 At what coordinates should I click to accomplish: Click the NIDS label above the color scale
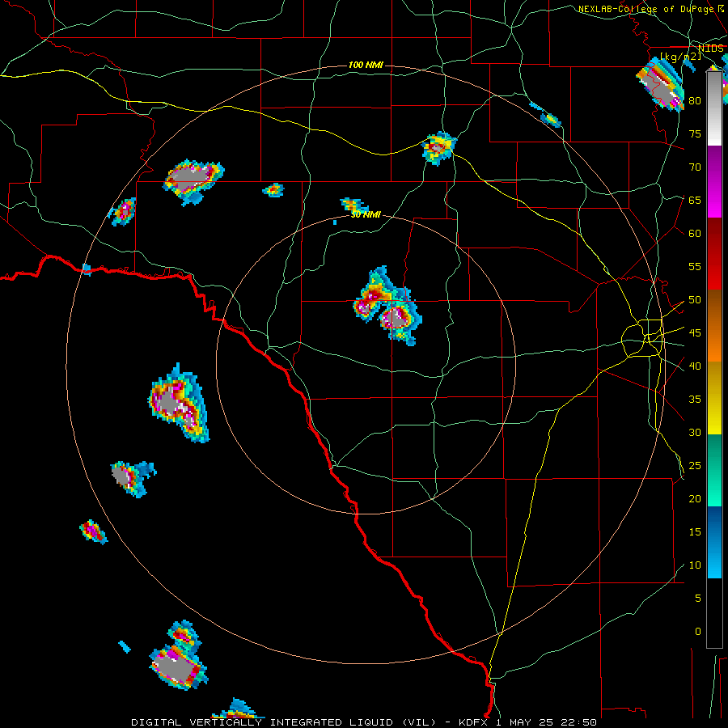coord(711,49)
